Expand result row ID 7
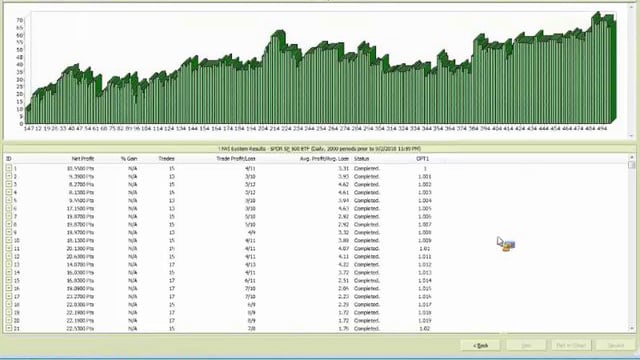Viewport: 640px width, 360px height. (9, 216)
